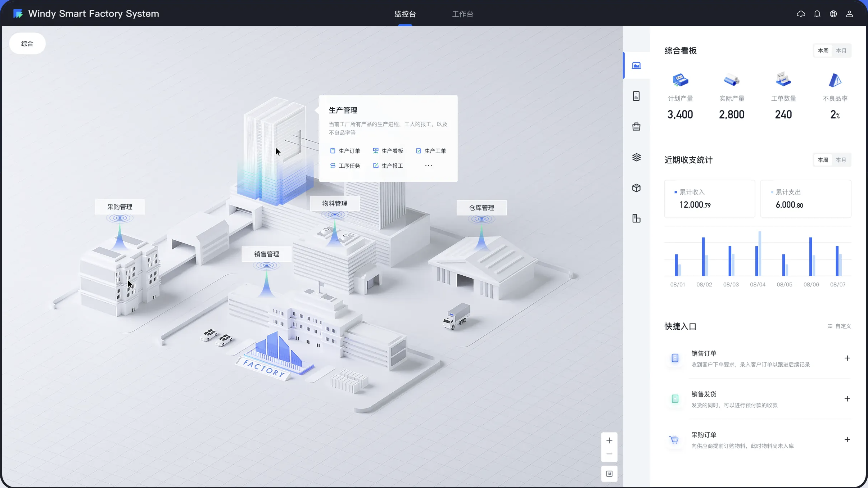The width and height of the screenshot is (868, 488).
Task: Select the cube box sidebar icon
Action: 636,188
